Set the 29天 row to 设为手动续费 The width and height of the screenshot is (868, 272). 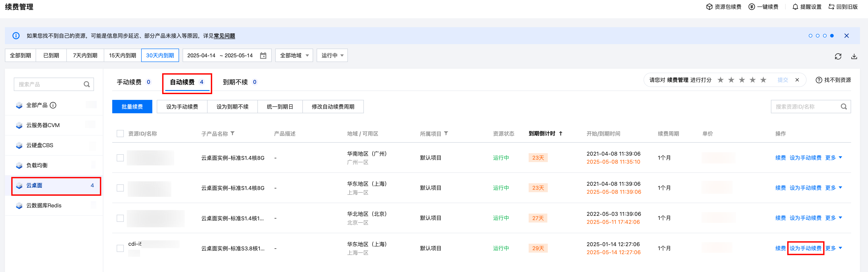click(x=805, y=248)
